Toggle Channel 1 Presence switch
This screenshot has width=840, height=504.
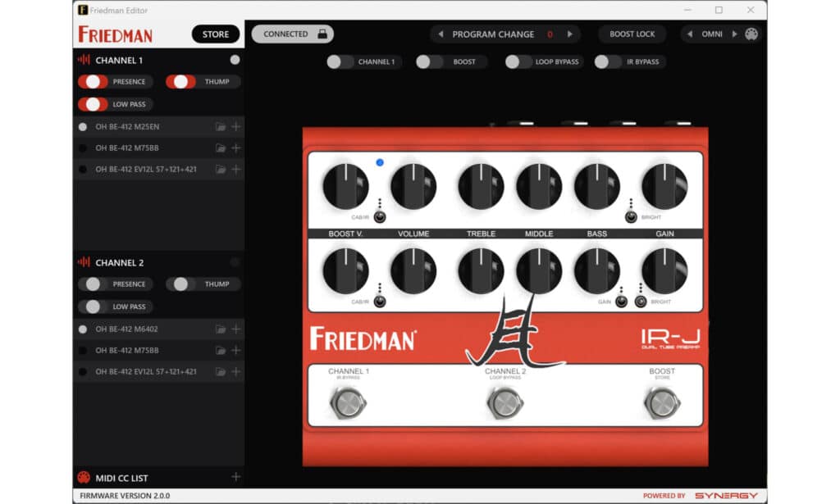click(94, 82)
